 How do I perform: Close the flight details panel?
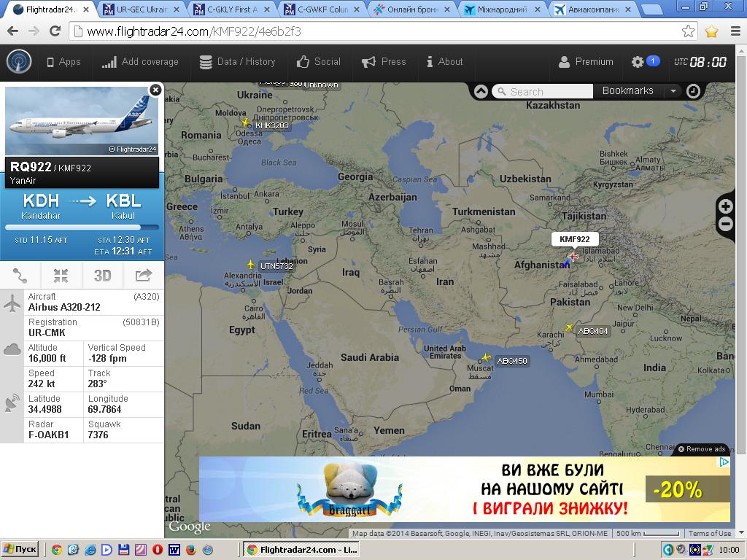155,90
